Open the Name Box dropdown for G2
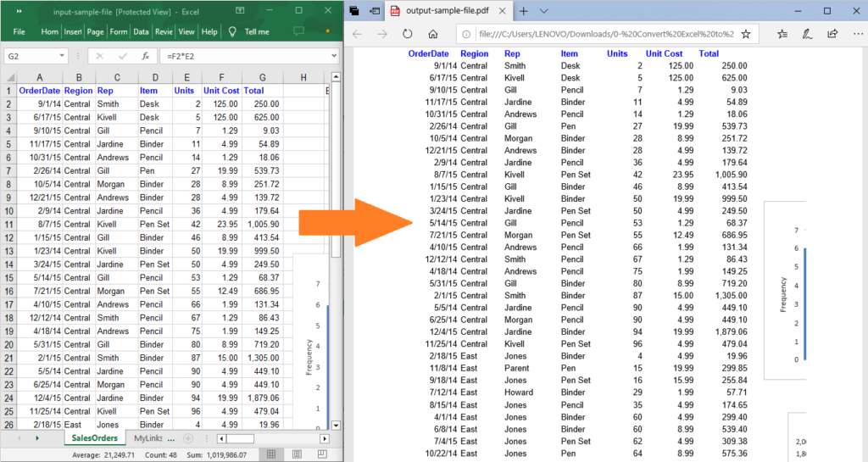This screenshot has width=868, height=462. [62, 56]
